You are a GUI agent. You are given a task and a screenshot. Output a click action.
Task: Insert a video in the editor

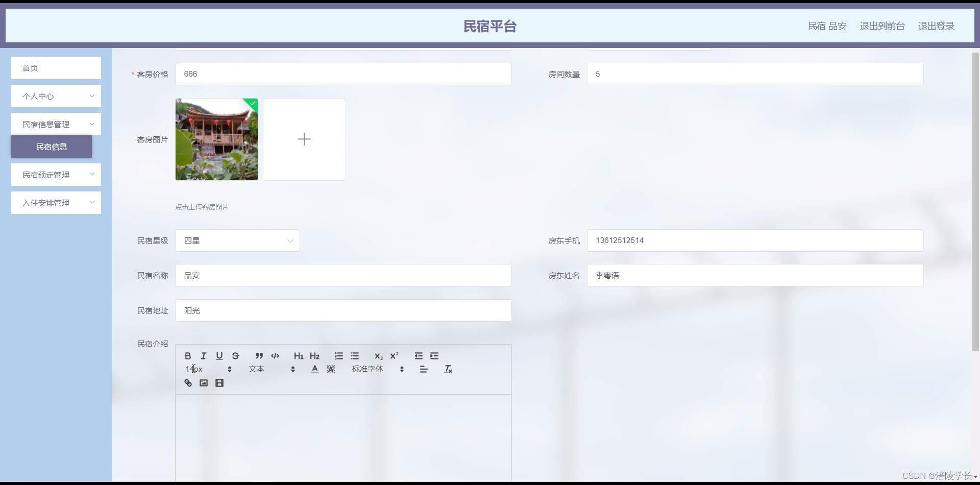click(x=219, y=382)
